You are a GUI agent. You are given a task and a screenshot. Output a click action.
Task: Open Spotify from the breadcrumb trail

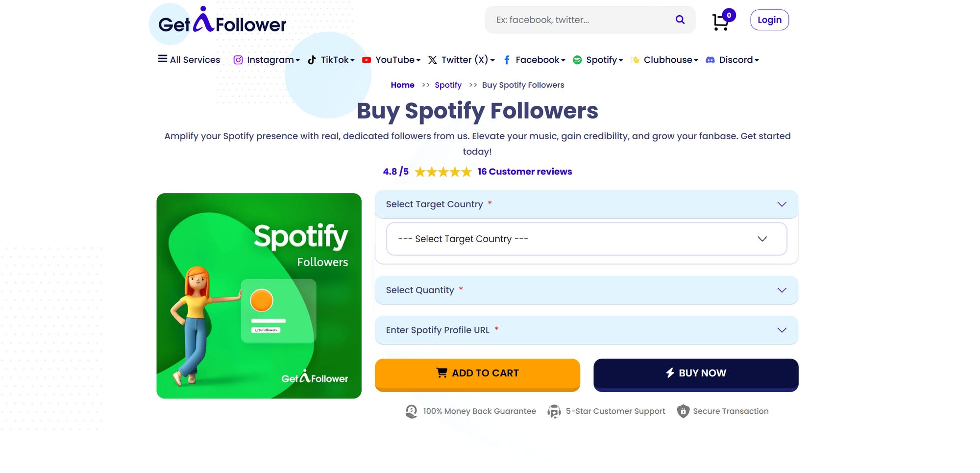coord(448,84)
